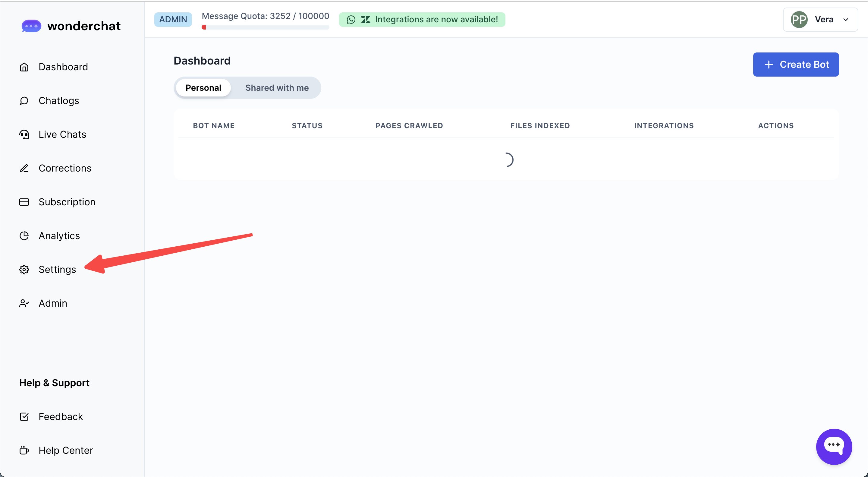This screenshot has height=477, width=868.
Task: Click the Chatlogs speech bubble icon
Action: [x=24, y=101]
